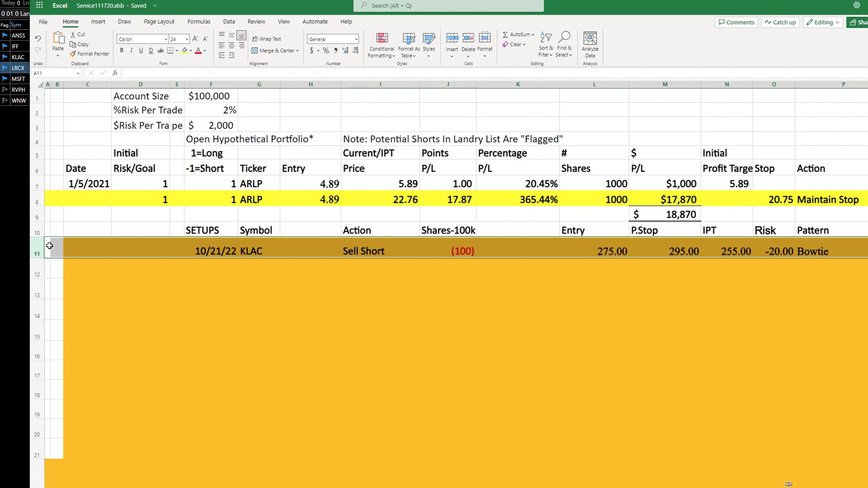The width and height of the screenshot is (868, 488).
Task: Open the Excel app launcher grid
Action: 39,5
